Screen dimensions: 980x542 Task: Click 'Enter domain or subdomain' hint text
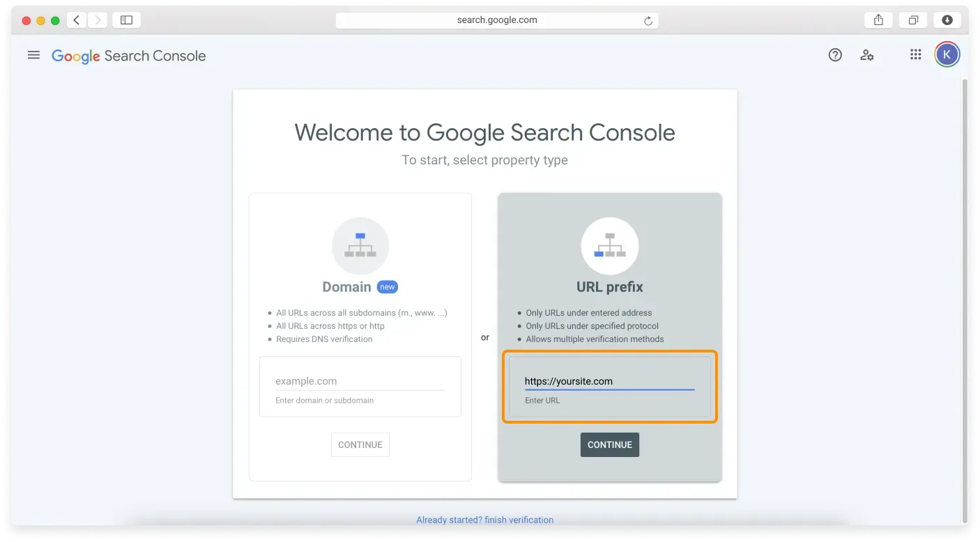[324, 401]
